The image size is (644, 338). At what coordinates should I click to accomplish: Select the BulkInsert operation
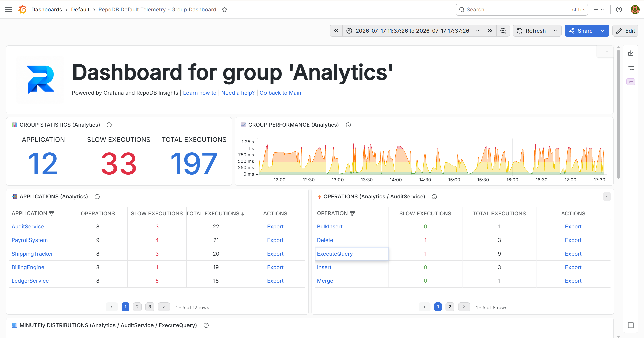(x=330, y=227)
